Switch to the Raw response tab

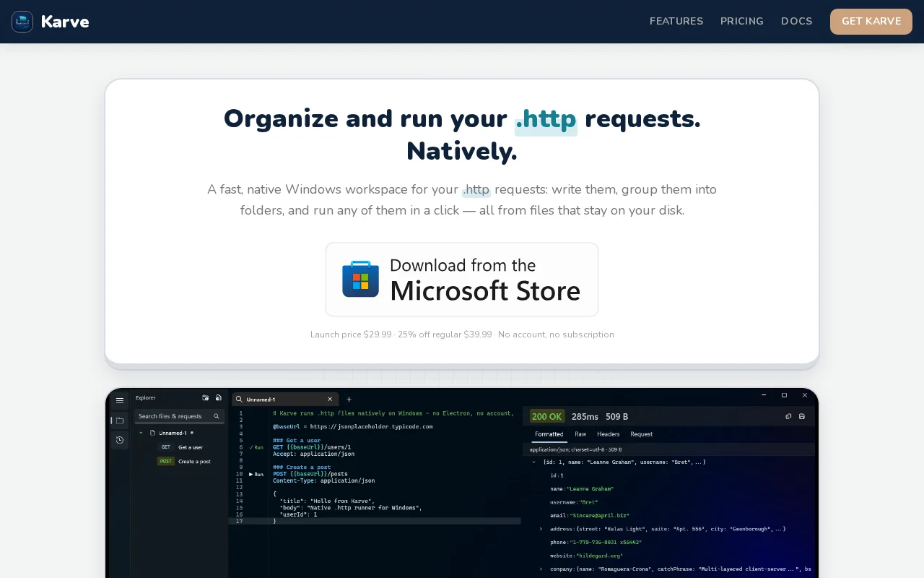click(x=580, y=434)
